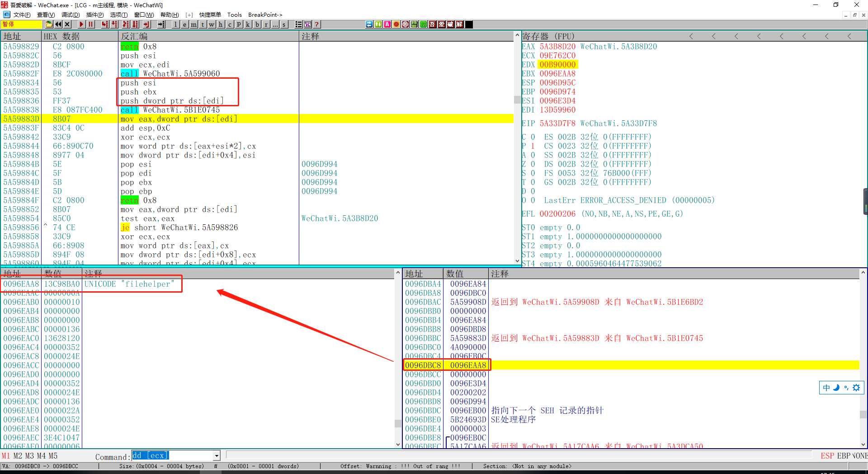The height and width of the screenshot is (474, 868).
Task: Open windows list with the 'w' button
Action: [212, 24]
